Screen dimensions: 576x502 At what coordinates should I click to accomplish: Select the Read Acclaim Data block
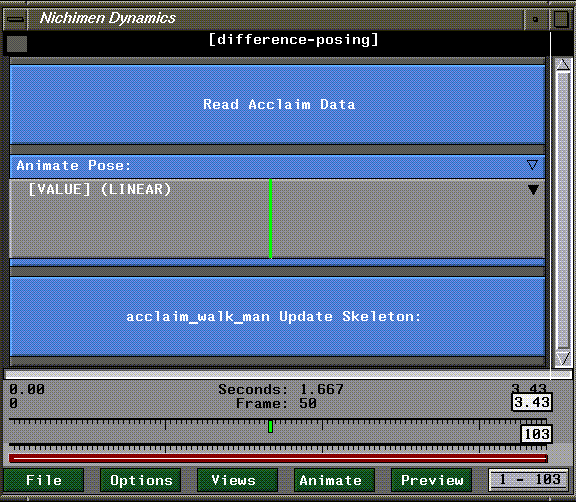(277, 104)
